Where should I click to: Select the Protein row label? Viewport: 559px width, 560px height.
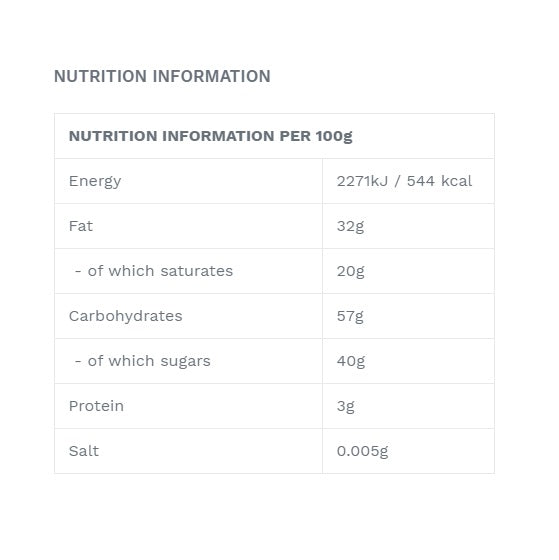click(x=96, y=406)
